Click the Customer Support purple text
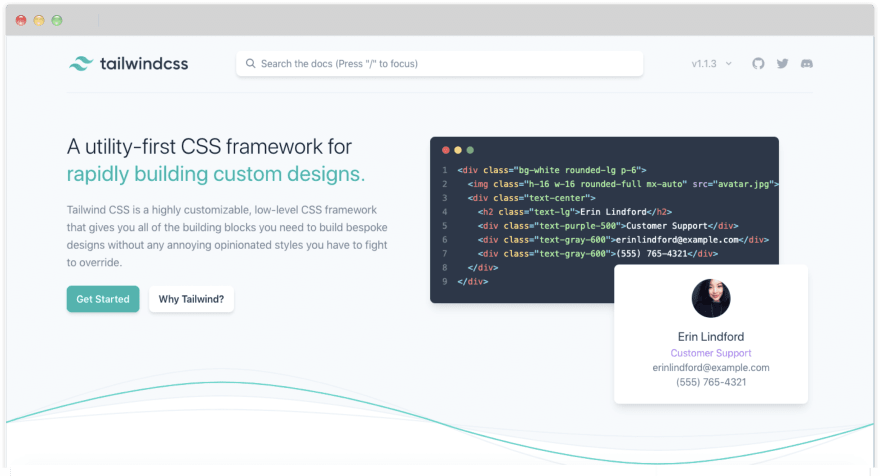The image size is (880, 476). [711, 353]
